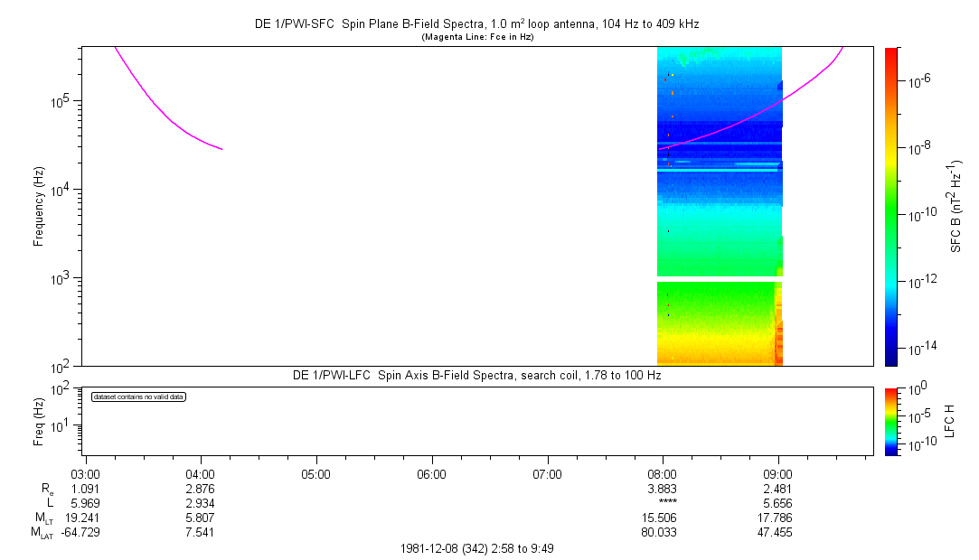Click the R_e value 2.876 under 04:00
Viewport: 979px width, 560px height.
coord(200,489)
